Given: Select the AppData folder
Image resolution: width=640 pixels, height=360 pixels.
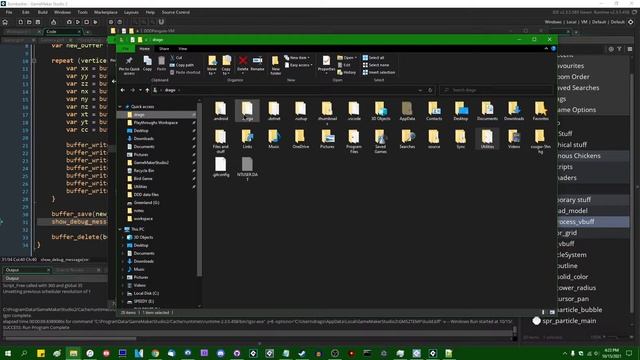Looking at the screenshot, I should pos(407,111).
